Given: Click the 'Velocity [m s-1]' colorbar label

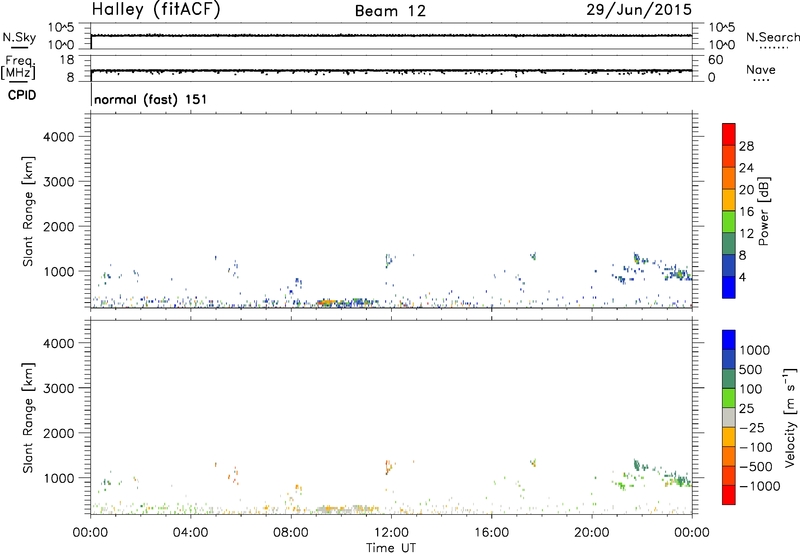Looking at the screenshot, I should tap(790, 417).
